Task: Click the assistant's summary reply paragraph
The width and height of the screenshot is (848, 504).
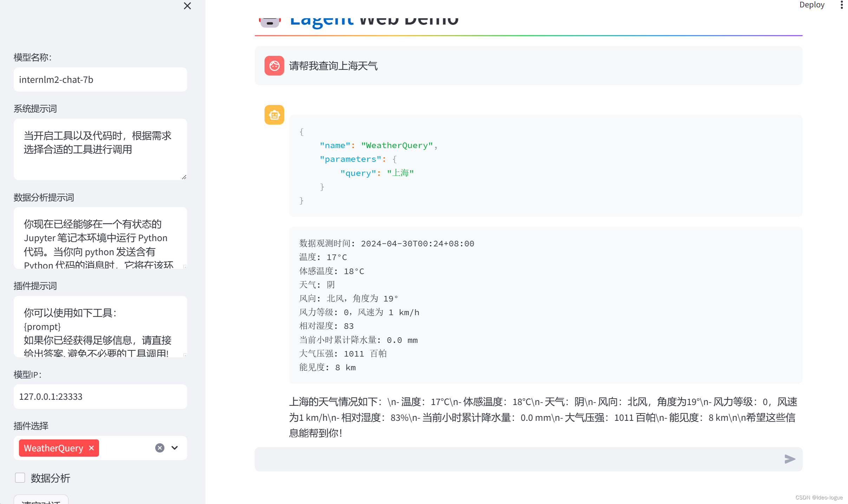Action: 543,417
